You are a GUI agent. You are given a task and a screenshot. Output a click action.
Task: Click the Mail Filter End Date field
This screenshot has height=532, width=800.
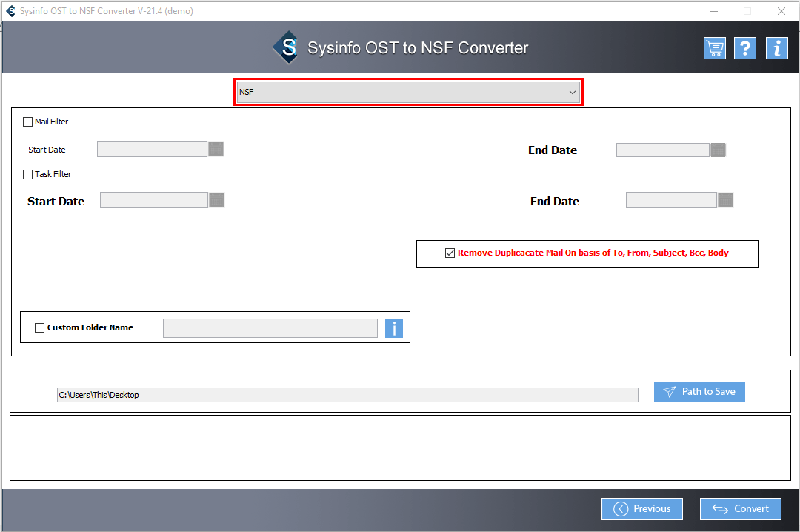pos(663,150)
